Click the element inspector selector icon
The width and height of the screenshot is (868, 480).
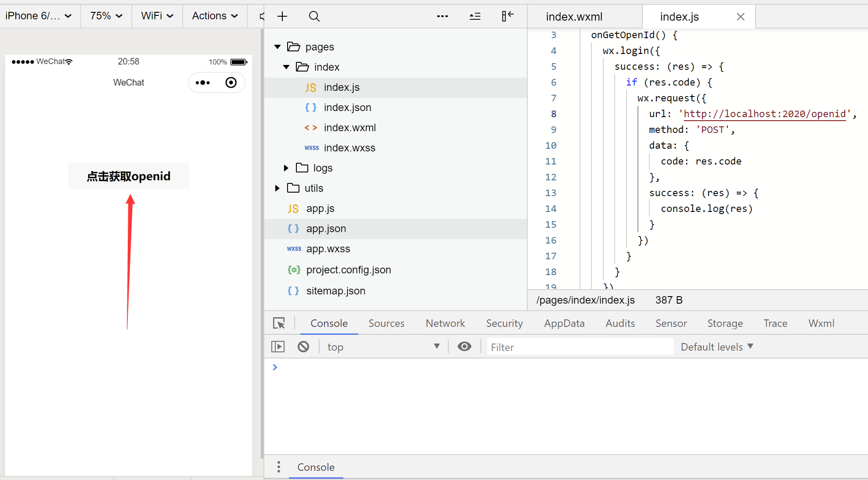coord(279,323)
